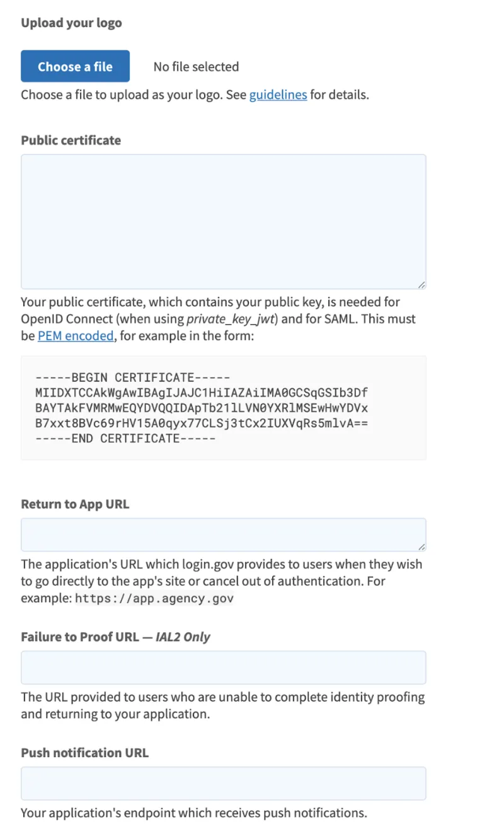Select the Failure to Proof URL input
The width and height of the screenshot is (504, 832).
(x=223, y=667)
